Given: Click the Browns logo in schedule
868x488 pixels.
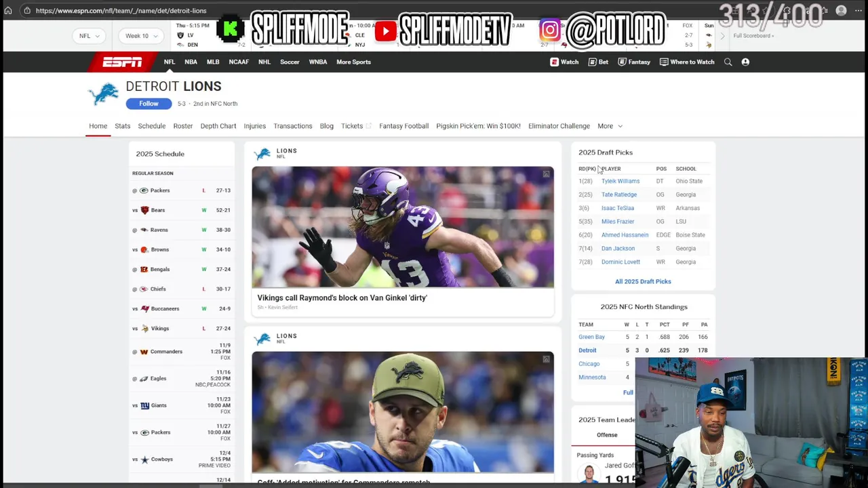Looking at the screenshot, I should point(144,249).
